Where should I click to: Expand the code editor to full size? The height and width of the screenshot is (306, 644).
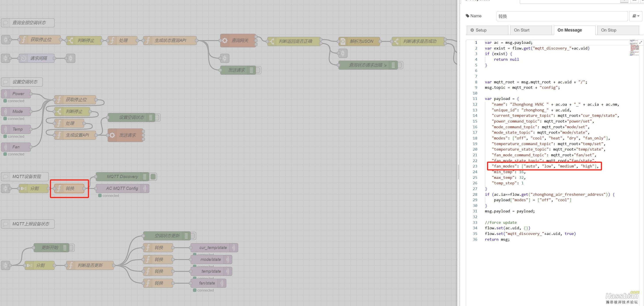click(641, 43)
